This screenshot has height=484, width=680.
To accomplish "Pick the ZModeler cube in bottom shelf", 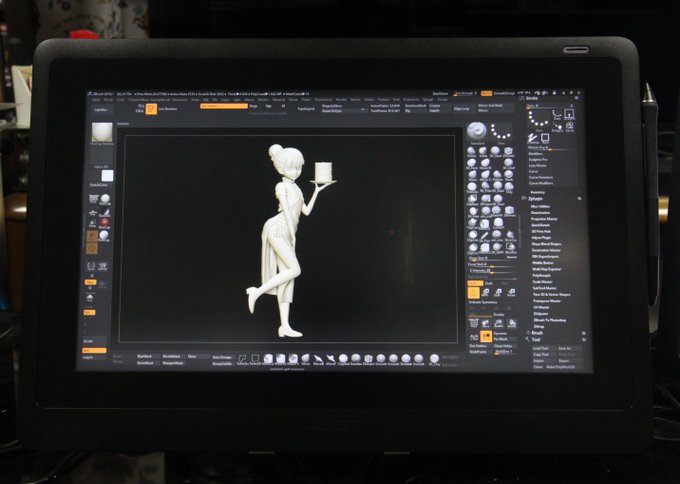I will click(368, 359).
